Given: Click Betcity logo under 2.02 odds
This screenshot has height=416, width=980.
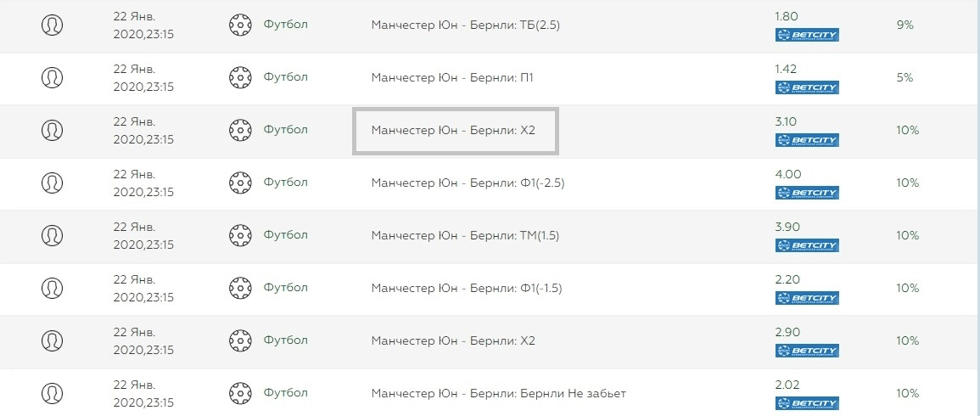Looking at the screenshot, I should [x=806, y=403].
